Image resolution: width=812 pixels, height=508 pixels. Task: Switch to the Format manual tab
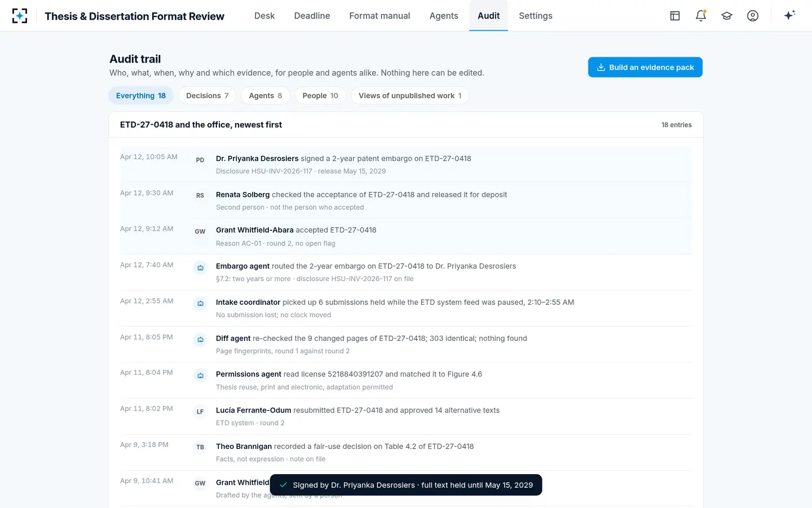pos(379,16)
